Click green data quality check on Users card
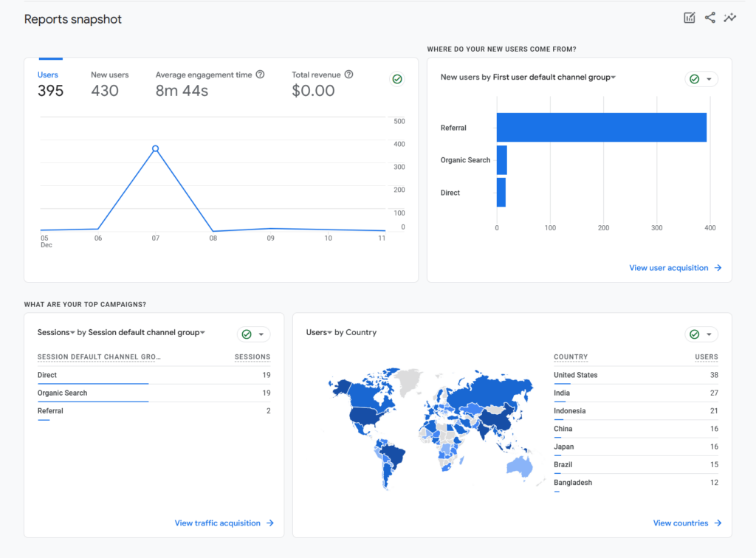 click(396, 79)
